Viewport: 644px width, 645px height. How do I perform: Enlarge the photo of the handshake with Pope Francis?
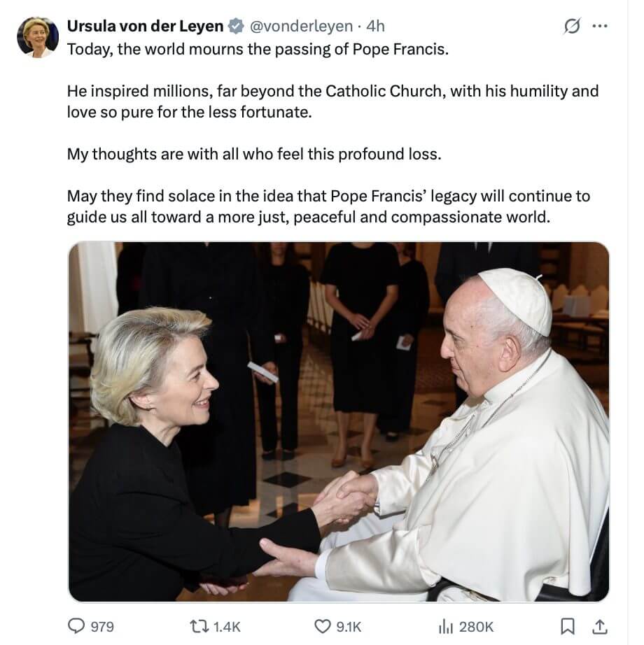point(339,422)
